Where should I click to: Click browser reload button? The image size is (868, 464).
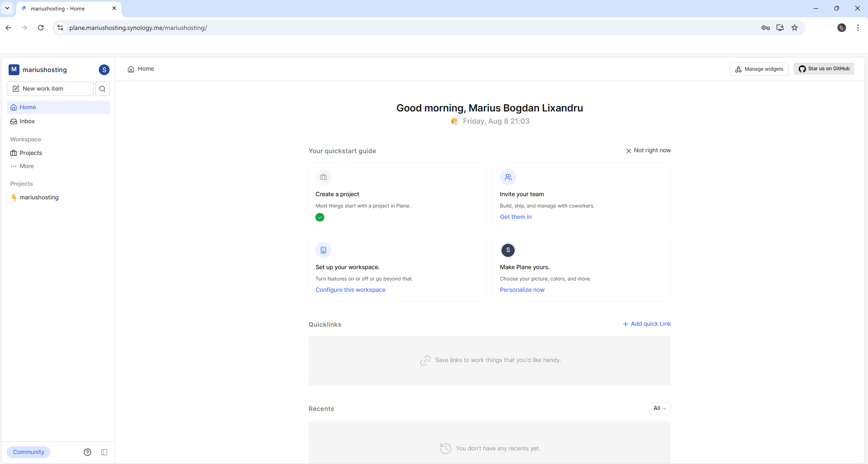click(x=41, y=28)
